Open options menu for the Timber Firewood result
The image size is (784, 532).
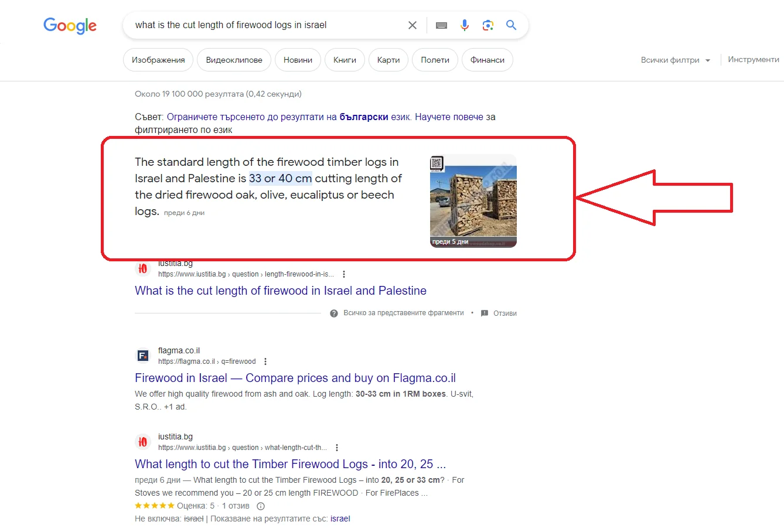point(337,448)
